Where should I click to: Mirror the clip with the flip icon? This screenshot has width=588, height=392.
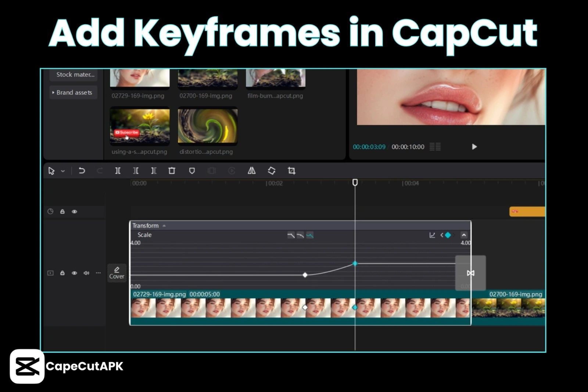251,171
